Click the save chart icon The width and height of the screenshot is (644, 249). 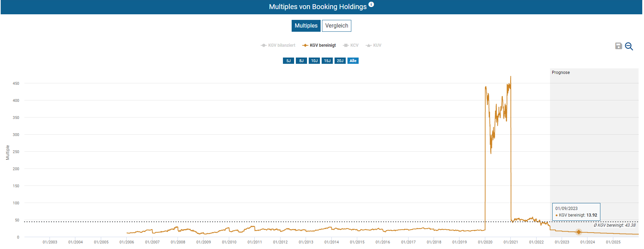619,46
